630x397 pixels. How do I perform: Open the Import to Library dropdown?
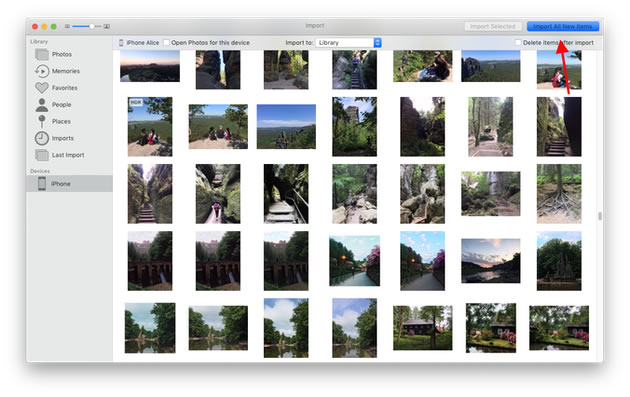coord(348,43)
